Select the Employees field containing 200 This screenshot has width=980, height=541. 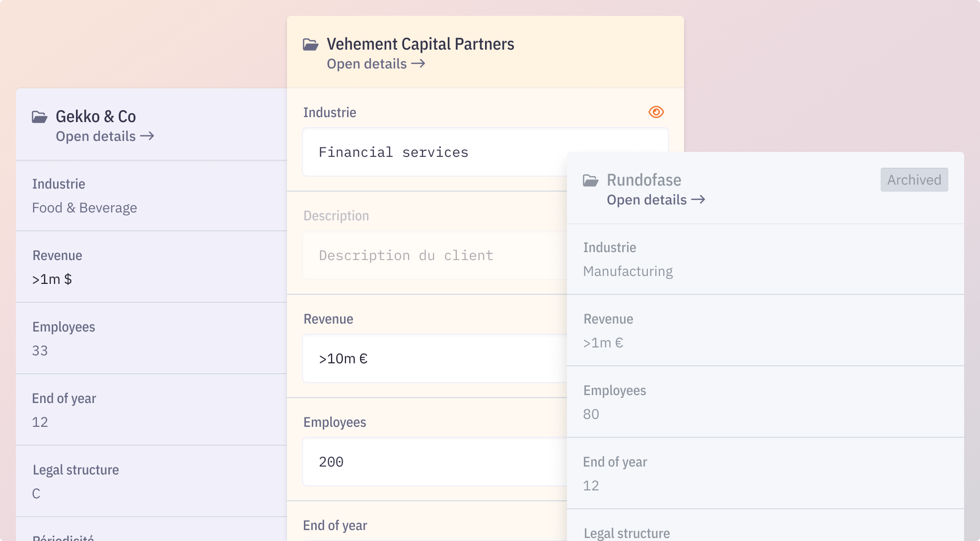coord(435,462)
